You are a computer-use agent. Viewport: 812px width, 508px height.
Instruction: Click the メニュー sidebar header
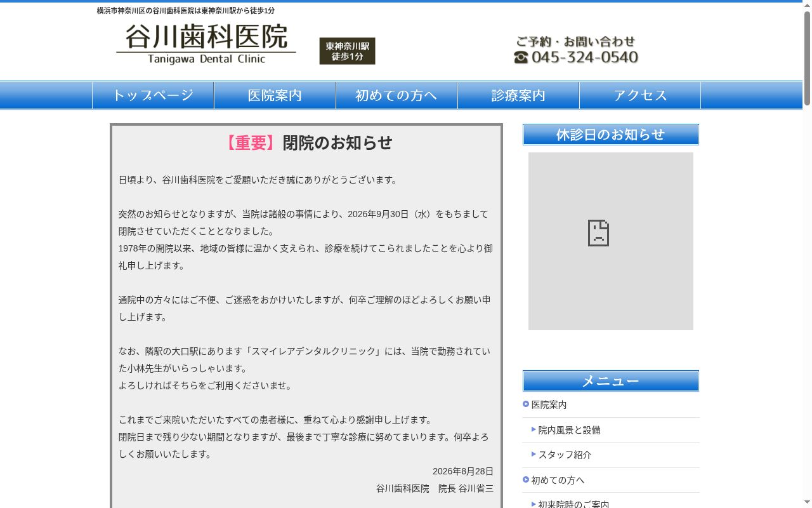(x=610, y=381)
